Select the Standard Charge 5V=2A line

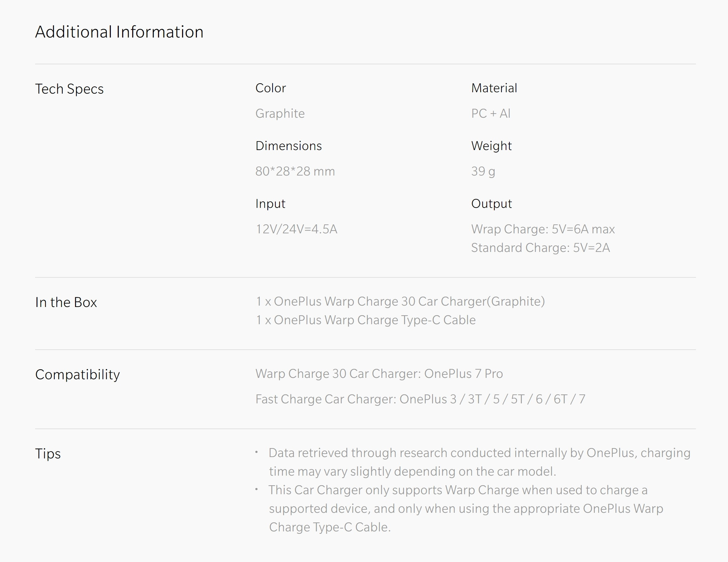(540, 248)
